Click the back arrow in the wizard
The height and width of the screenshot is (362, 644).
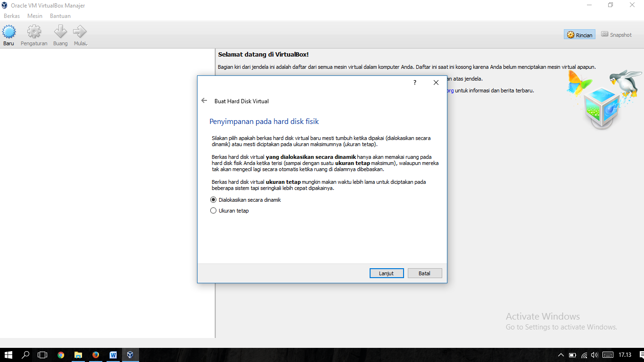click(x=204, y=100)
